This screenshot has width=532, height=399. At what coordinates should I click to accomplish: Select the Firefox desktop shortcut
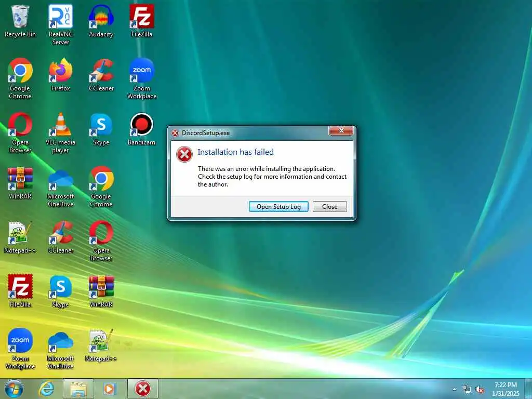point(60,75)
